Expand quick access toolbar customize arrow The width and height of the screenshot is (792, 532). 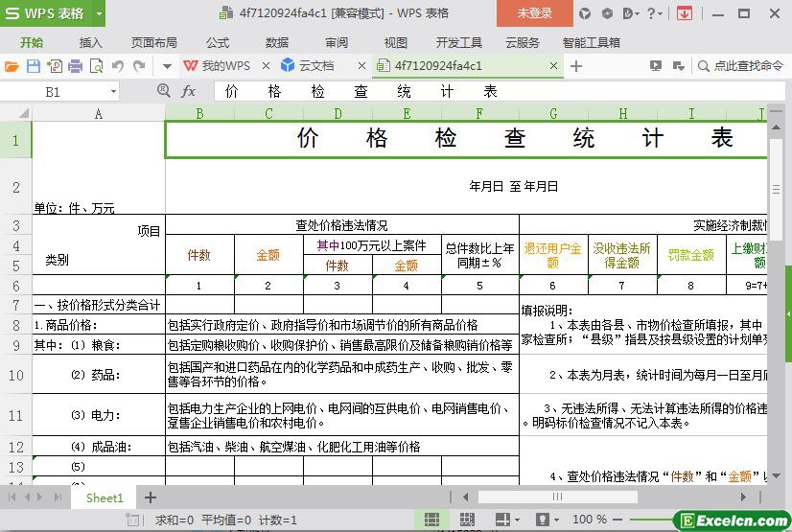pos(166,66)
